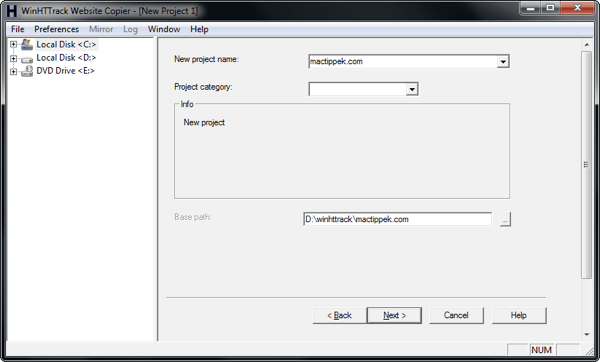Click the Local Disk C: drive icon
The width and height of the screenshot is (600, 362).
27,45
